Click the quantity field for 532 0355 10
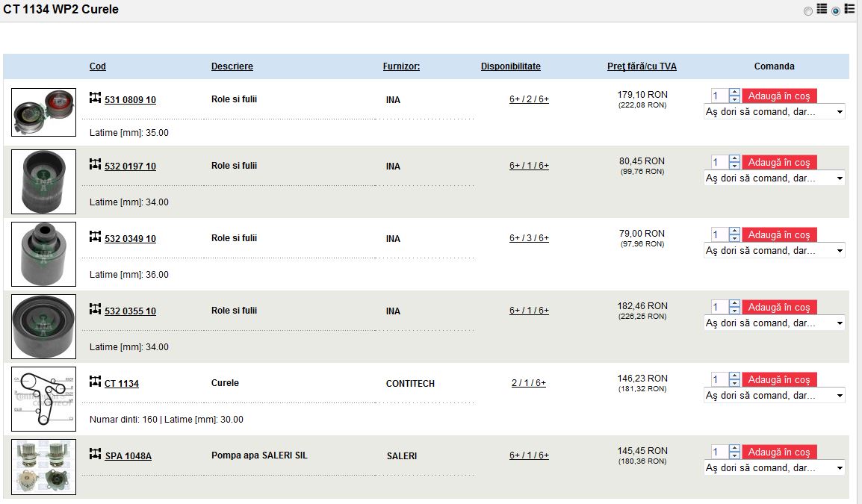Viewport: 862px width, 504px height. 719,307
